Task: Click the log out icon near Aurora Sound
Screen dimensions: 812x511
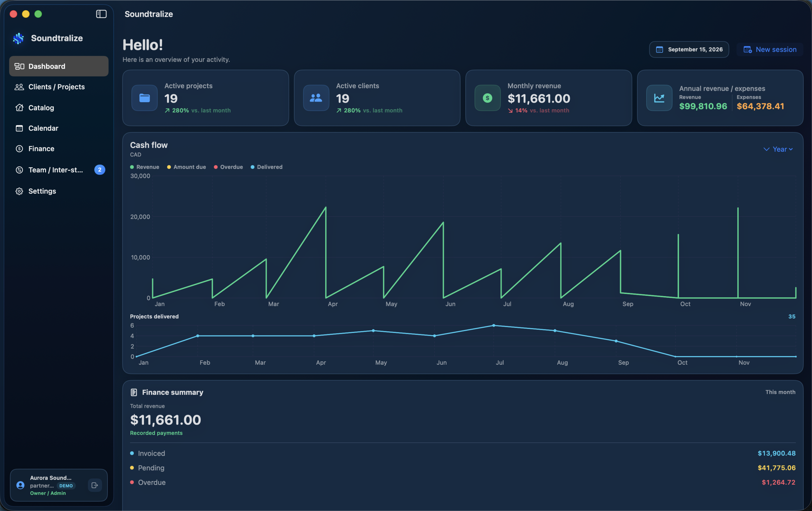Action: click(x=95, y=485)
